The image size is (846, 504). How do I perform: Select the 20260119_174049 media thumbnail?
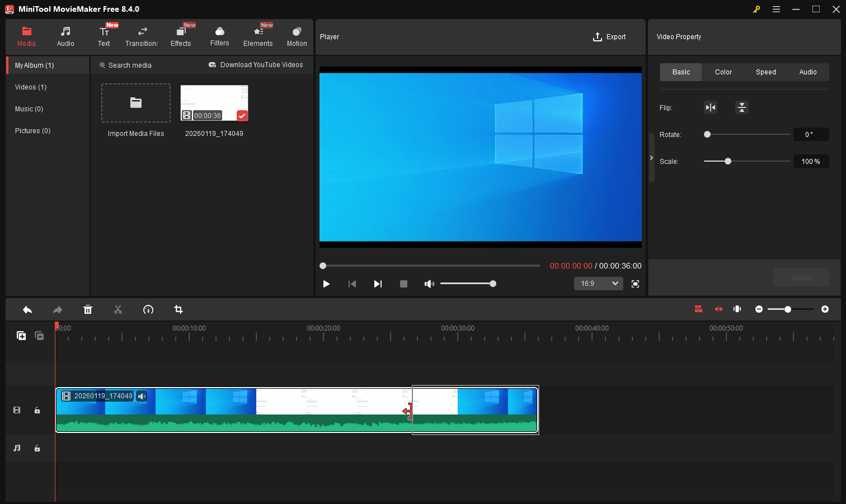[214, 103]
